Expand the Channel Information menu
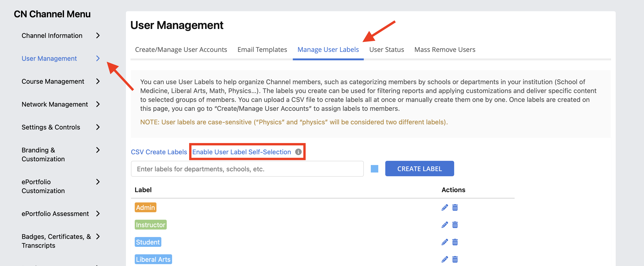The width and height of the screenshot is (644, 266). click(x=52, y=36)
